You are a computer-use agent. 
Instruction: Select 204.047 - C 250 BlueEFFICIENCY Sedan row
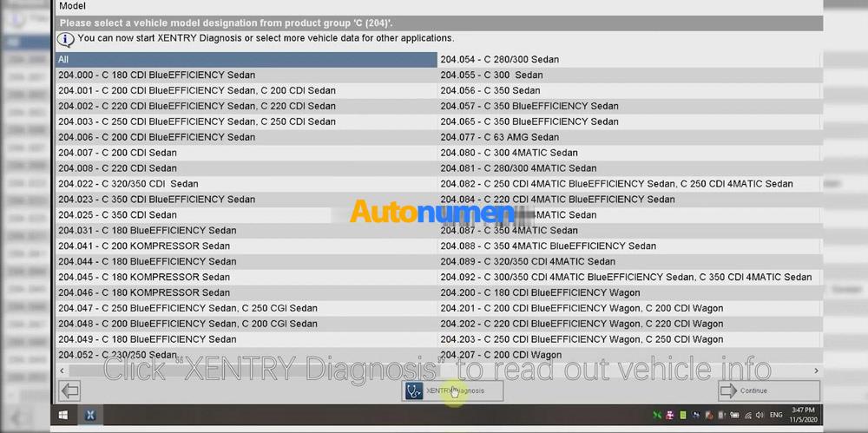247,308
